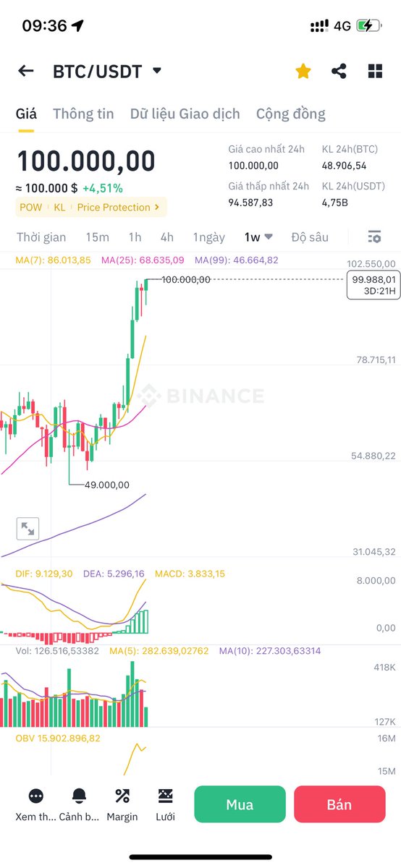The height and width of the screenshot is (868, 401).
Task: Tap the POW tag
Action: 31,208
